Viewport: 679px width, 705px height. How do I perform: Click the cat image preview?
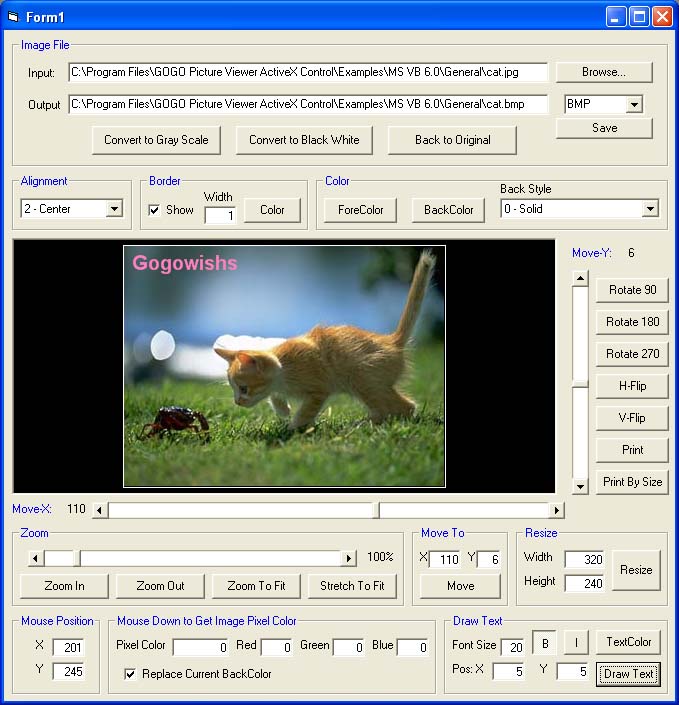284,366
